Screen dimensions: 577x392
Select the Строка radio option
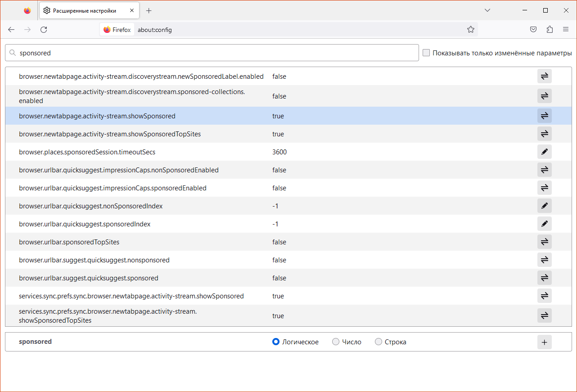[379, 342]
